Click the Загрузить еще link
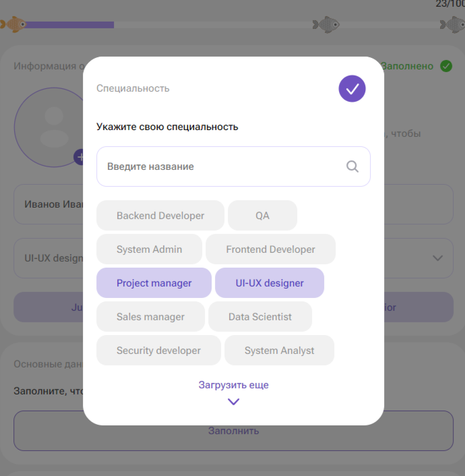The height and width of the screenshot is (476, 465). (x=233, y=385)
